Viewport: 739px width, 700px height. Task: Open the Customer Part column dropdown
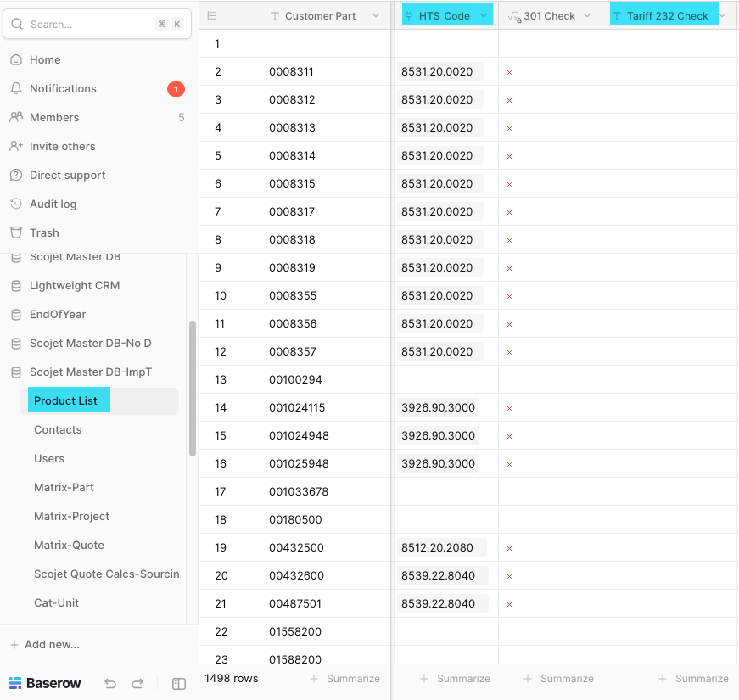point(376,16)
